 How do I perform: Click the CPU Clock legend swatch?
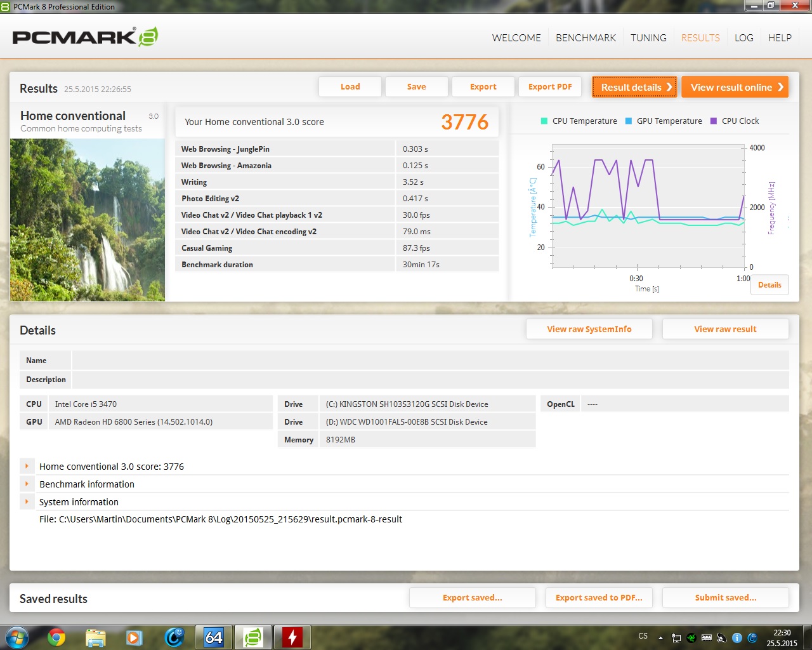pos(714,121)
